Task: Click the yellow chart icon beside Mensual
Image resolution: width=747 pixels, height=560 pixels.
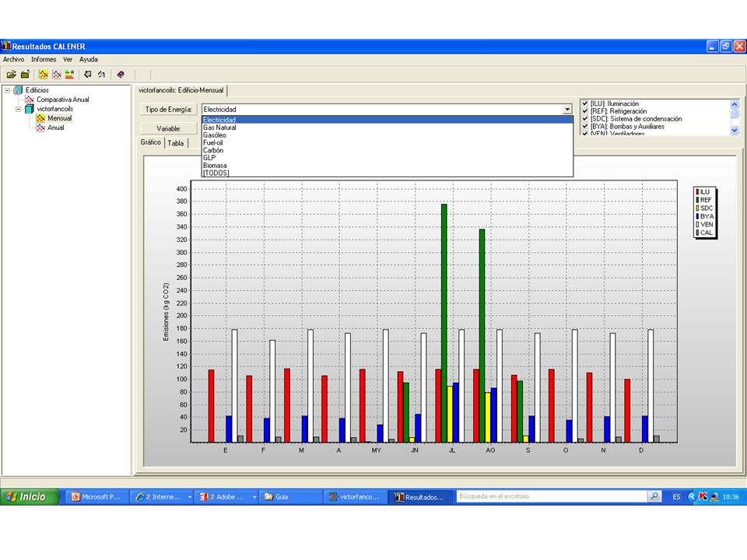Action: pyautogui.click(x=41, y=118)
